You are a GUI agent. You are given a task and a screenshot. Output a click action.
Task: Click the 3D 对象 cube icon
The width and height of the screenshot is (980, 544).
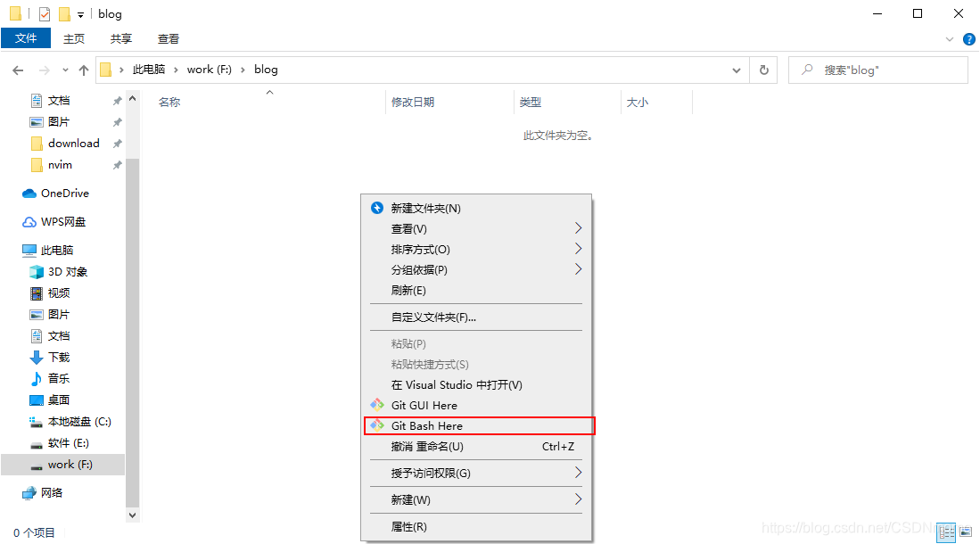tap(37, 272)
